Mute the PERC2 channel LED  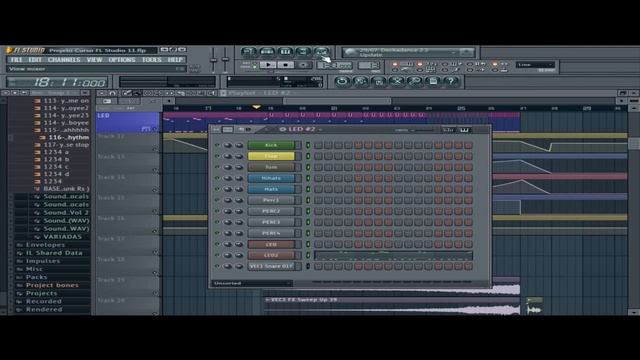click(x=217, y=211)
